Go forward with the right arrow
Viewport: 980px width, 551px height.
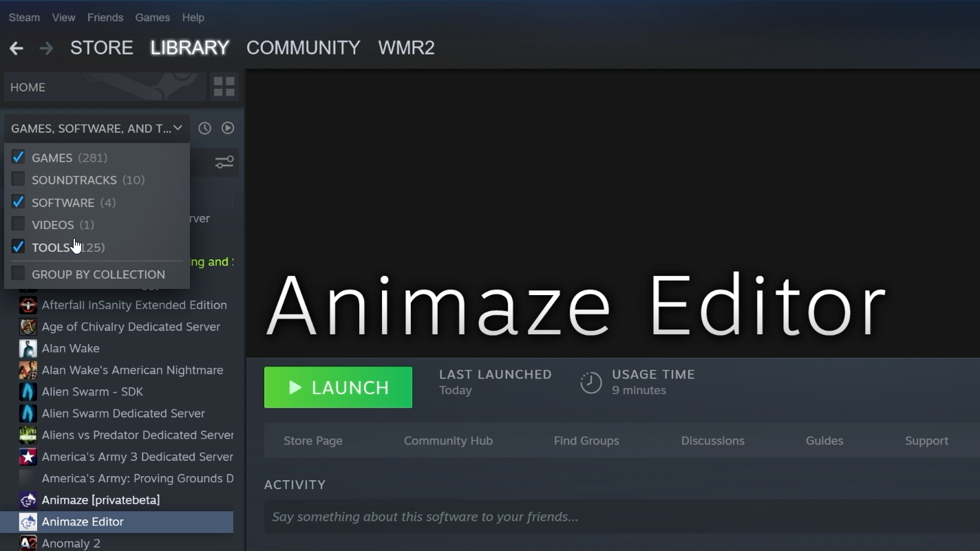(x=46, y=48)
